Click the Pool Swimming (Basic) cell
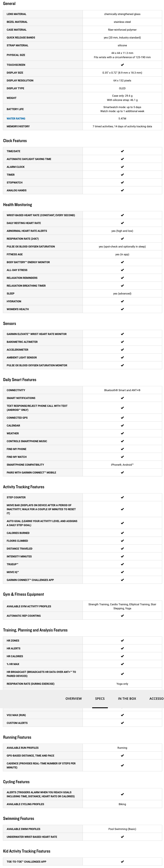164x868 pixels. [x=122, y=829]
